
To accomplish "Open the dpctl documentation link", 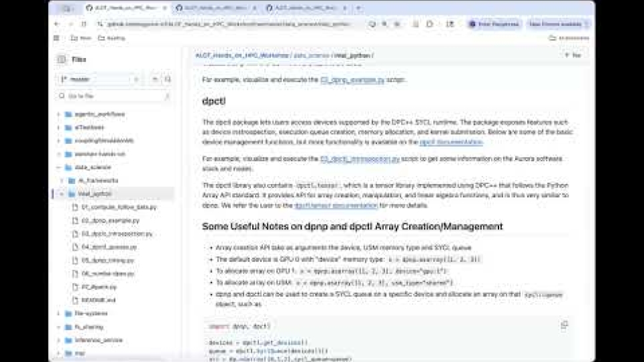I will point(450,142).
